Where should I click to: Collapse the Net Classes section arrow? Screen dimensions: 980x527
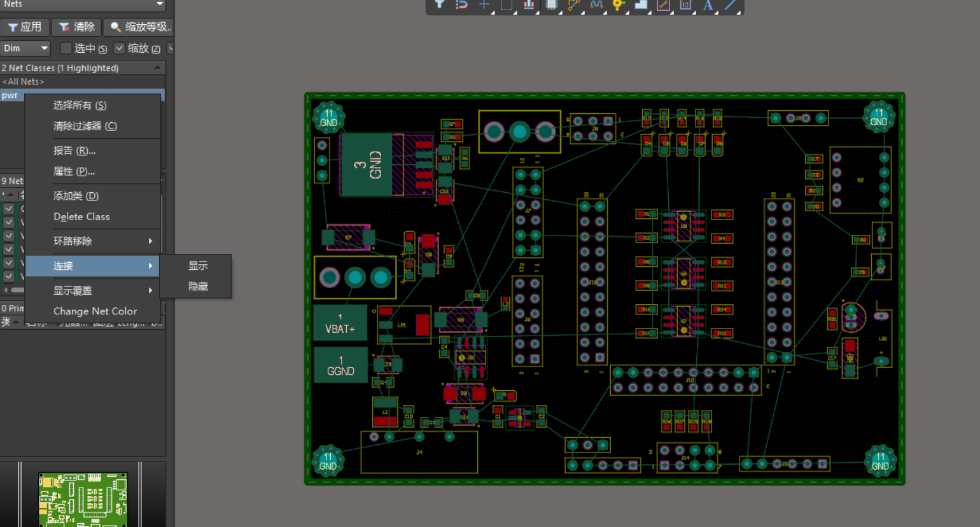157,67
